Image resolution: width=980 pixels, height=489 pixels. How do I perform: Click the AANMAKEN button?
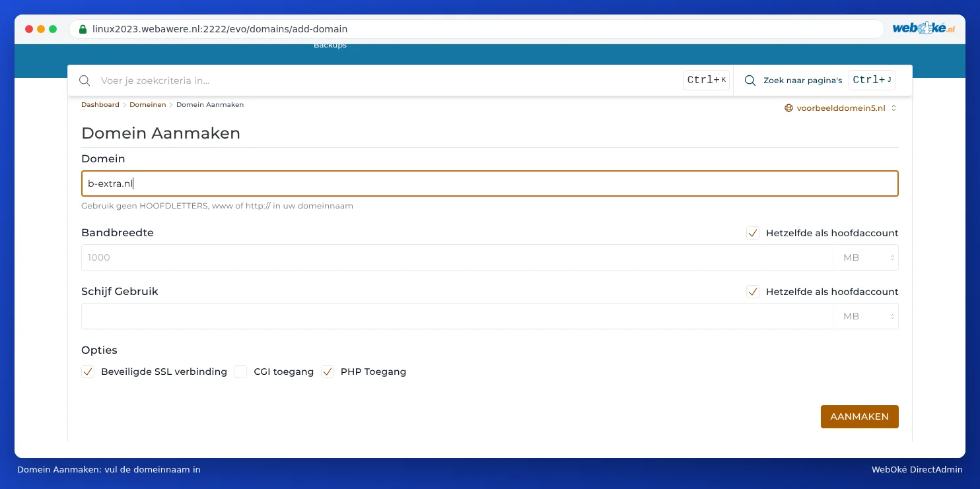[859, 416]
